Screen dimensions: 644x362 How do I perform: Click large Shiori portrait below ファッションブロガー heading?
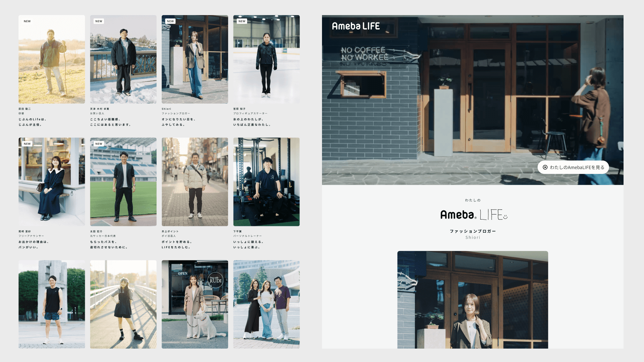coord(473,299)
